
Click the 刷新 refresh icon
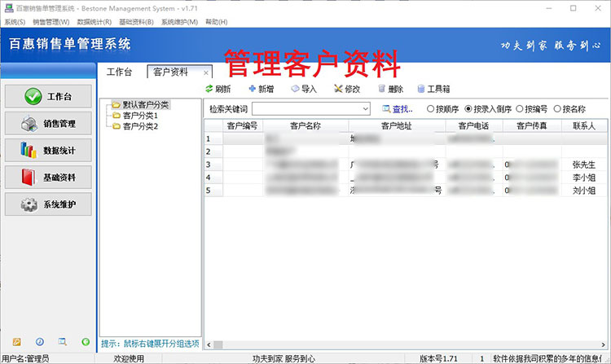[209, 89]
